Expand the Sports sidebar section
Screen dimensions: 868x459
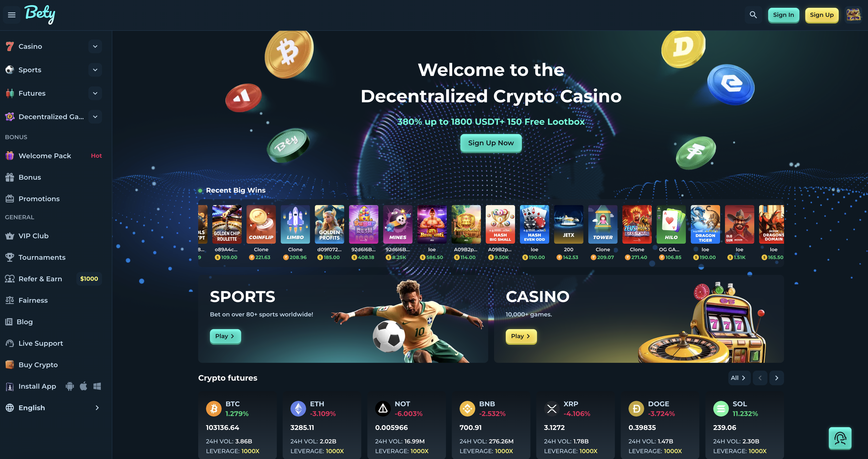[95, 70]
